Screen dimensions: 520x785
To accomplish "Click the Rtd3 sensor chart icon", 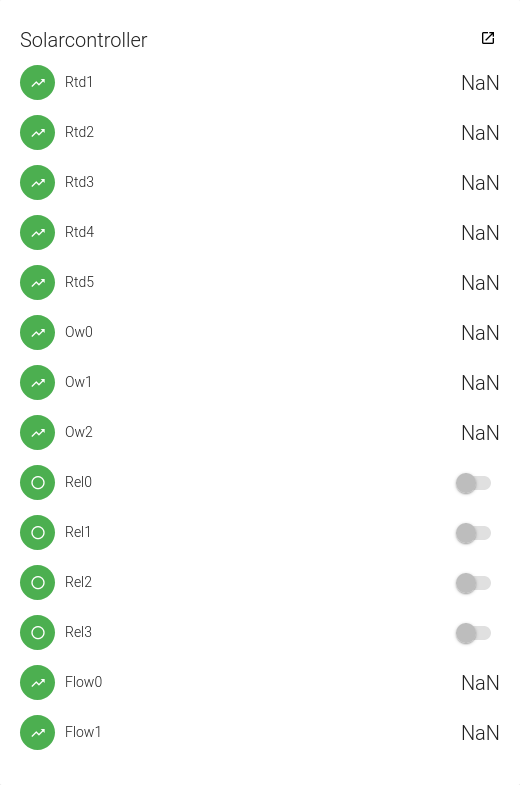I will [38, 183].
